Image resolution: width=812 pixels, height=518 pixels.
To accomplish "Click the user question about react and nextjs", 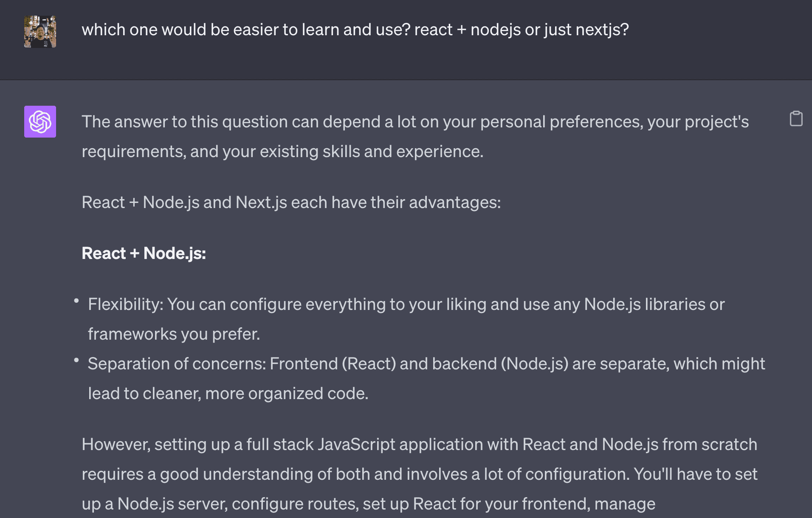I will [x=355, y=30].
